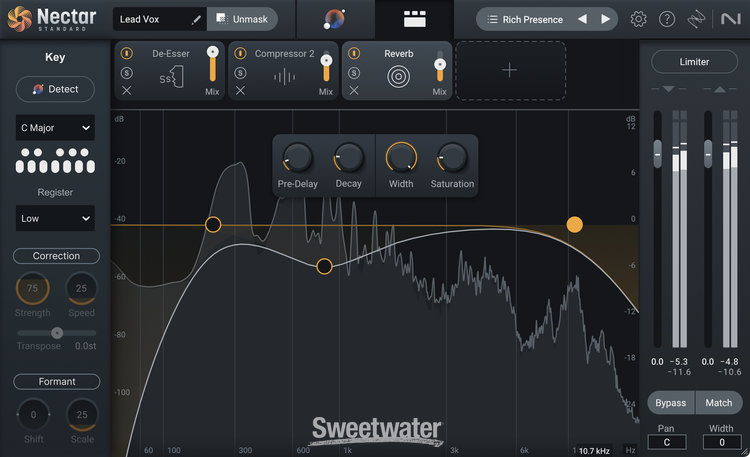Open the settings gear
Viewport: 750px width, 457px height.
pos(639,19)
